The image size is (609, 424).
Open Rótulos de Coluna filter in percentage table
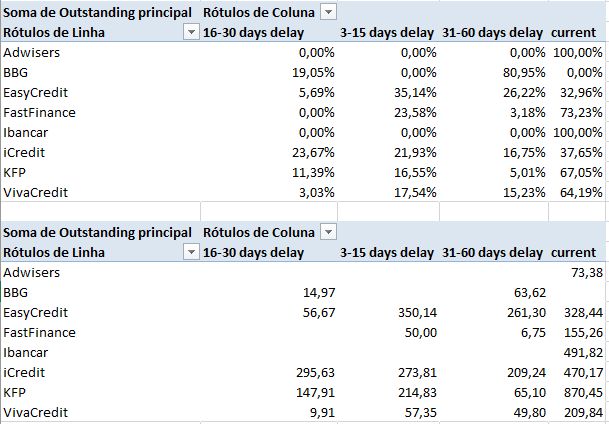pyautogui.click(x=327, y=12)
